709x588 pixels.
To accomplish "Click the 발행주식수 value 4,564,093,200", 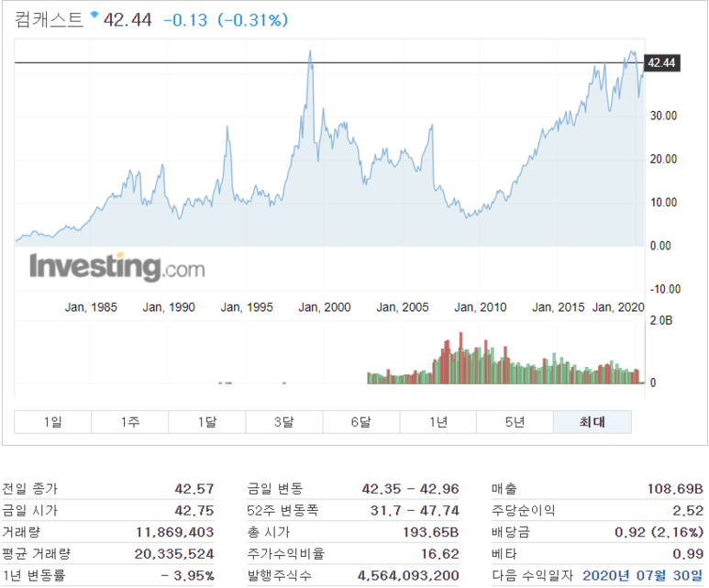I will (408, 575).
